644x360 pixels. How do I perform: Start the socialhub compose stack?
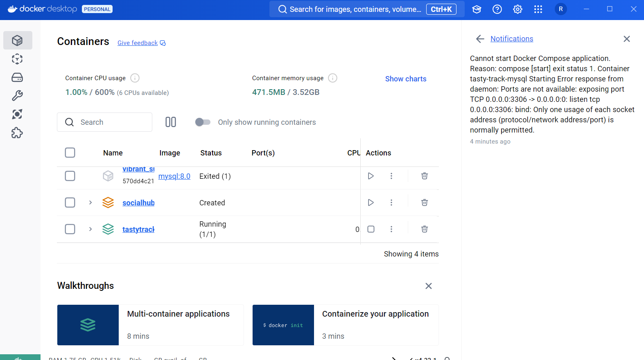pos(371,202)
